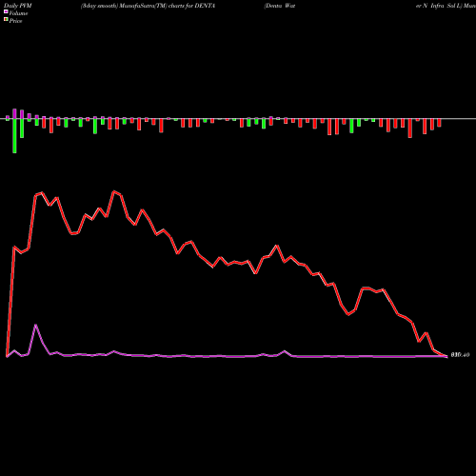Click the 'Volume' legend label
476x476 pixels.
(18, 13)
